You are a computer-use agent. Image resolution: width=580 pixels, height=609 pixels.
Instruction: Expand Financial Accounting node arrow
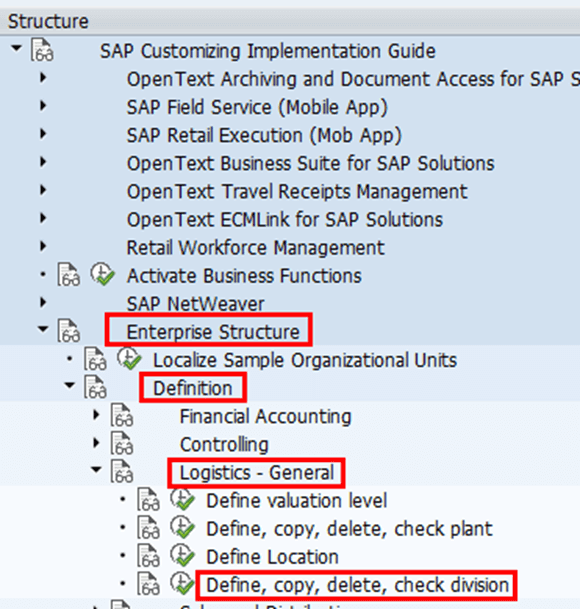click(x=96, y=415)
